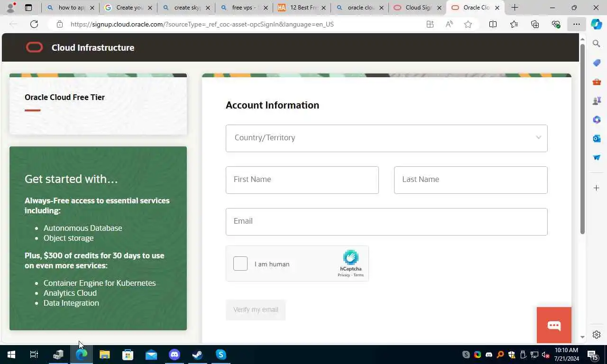Focus the Last Name field
607x364 pixels.
470,180
